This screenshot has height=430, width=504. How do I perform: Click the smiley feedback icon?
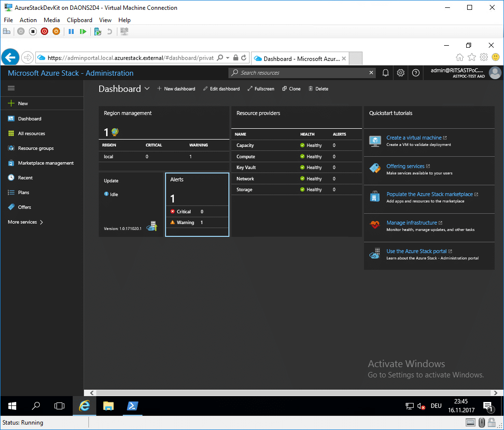point(496,57)
